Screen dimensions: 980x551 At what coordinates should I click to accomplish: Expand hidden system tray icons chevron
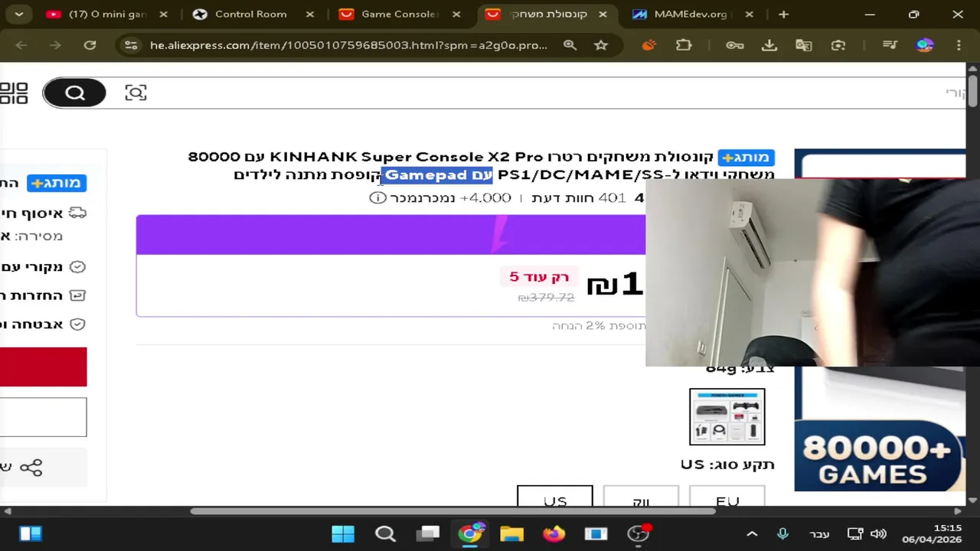pos(752,533)
